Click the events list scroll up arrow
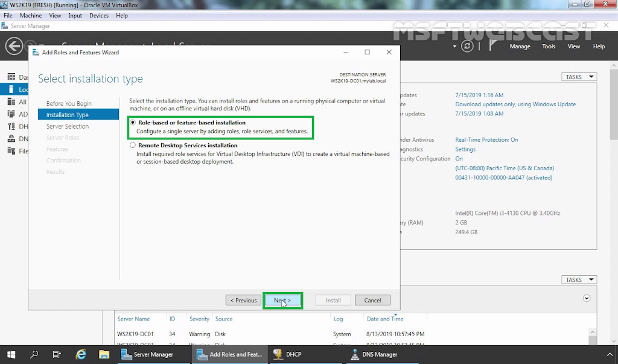This screenshot has height=364, width=618. [x=593, y=333]
